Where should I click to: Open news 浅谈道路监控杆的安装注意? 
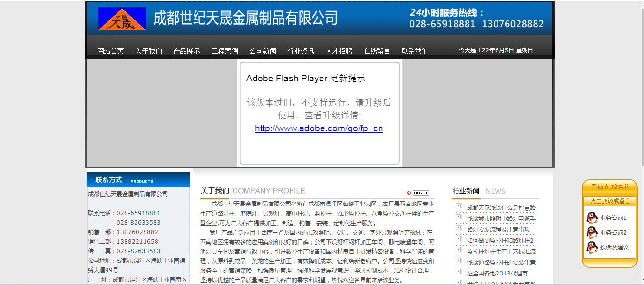tap(501, 263)
